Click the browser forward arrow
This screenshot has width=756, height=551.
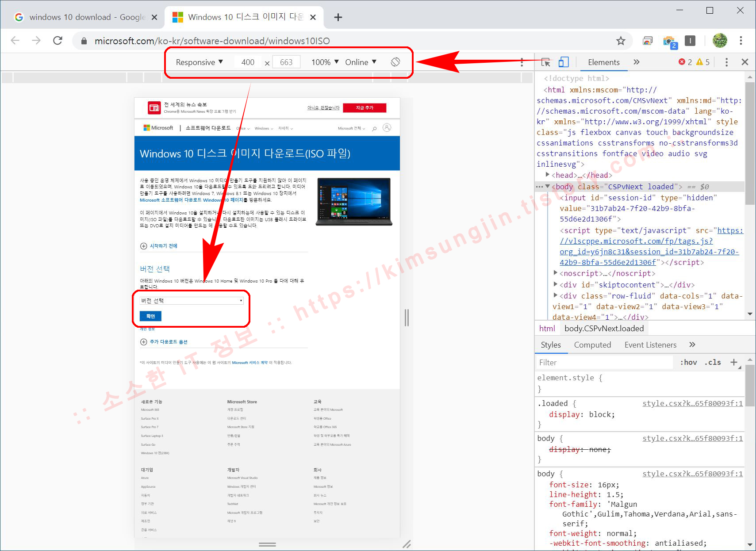coord(36,41)
